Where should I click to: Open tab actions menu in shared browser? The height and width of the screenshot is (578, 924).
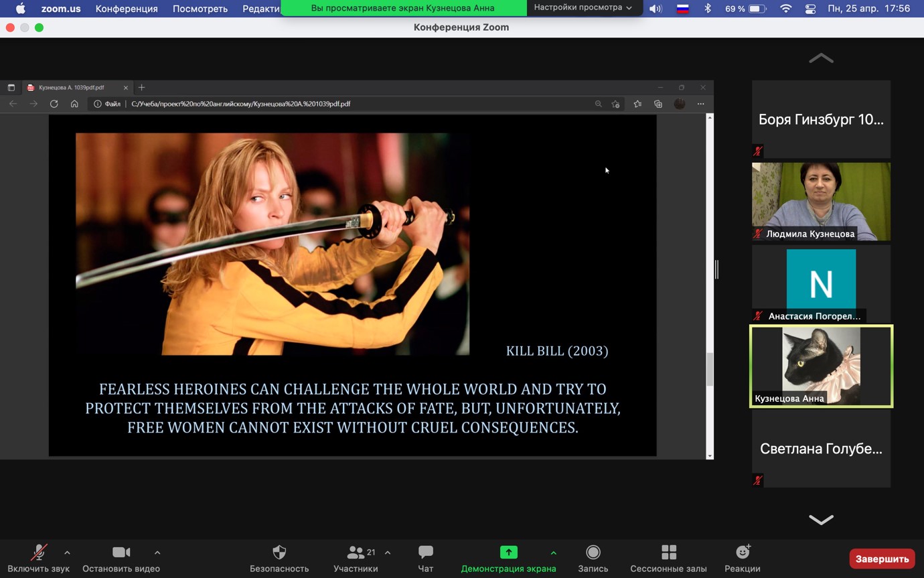coord(11,88)
